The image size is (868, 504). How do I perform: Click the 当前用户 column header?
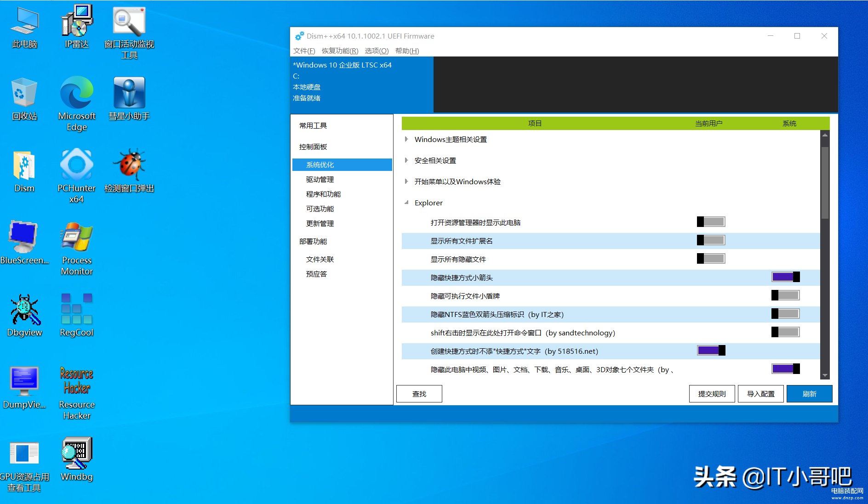pos(708,124)
